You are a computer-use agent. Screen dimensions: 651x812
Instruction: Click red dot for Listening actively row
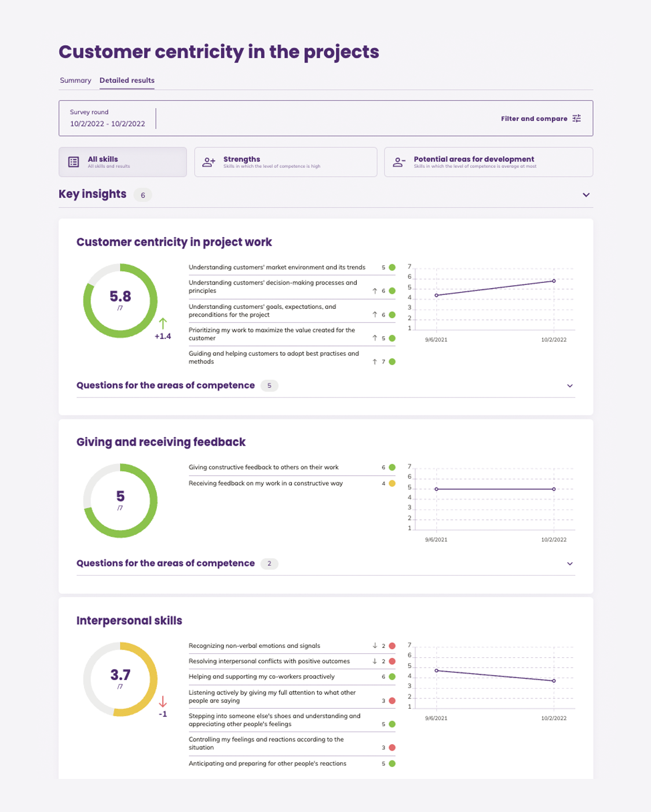[x=392, y=701]
